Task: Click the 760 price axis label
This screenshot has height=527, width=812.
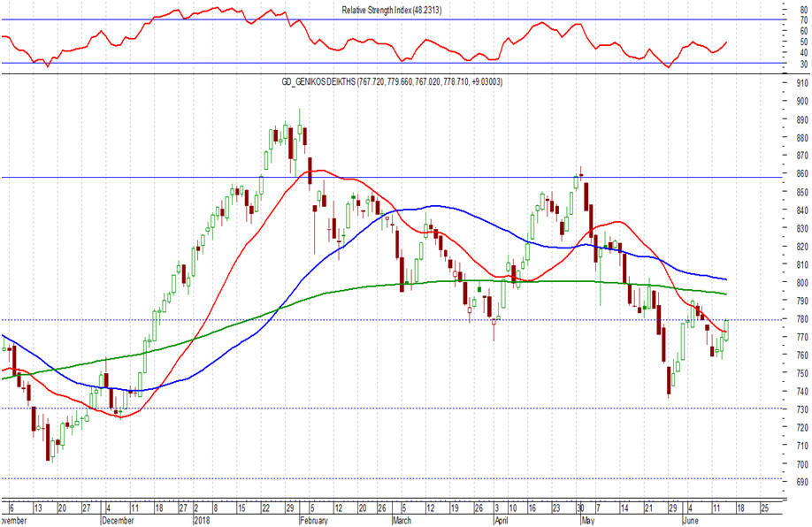Action: coord(802,355)
